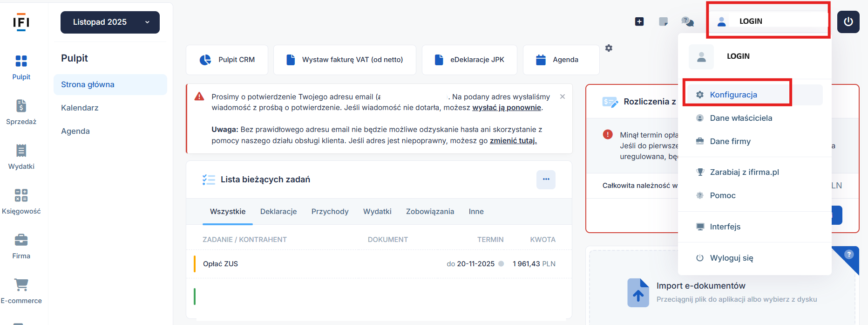Viewport: 868px width, 325px height.
Task: Switch to the Deklaracje tab
Action: coord(278,212)
